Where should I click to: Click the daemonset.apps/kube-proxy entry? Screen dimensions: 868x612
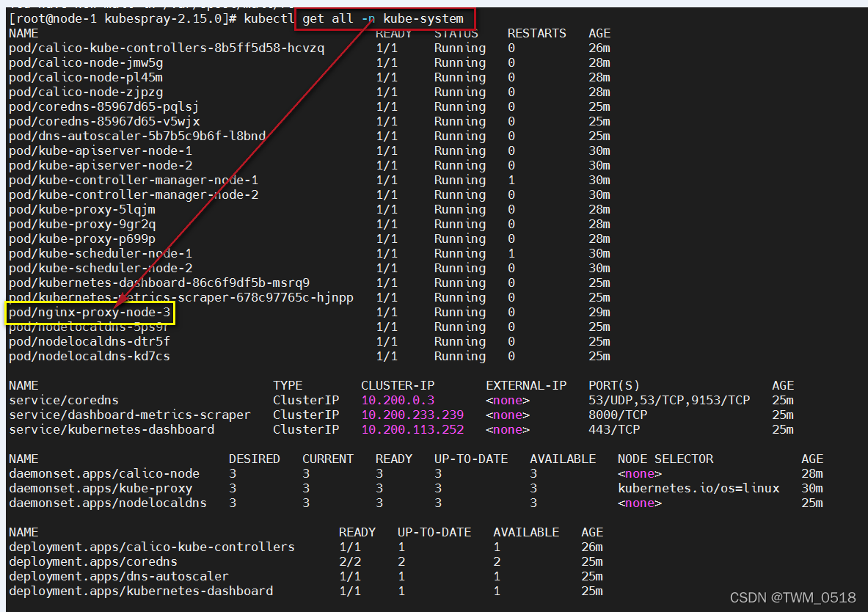[101, 489]
